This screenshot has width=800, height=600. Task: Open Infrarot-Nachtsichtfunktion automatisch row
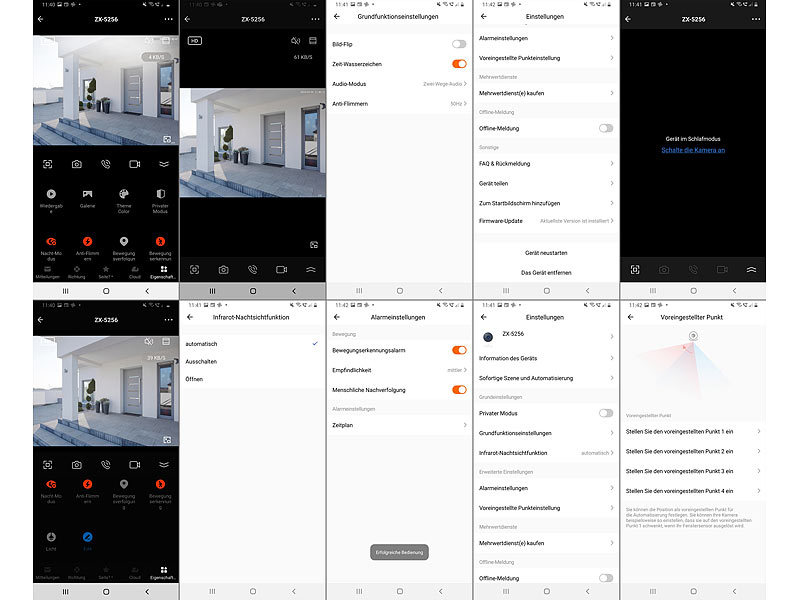[x=546, y=453]
